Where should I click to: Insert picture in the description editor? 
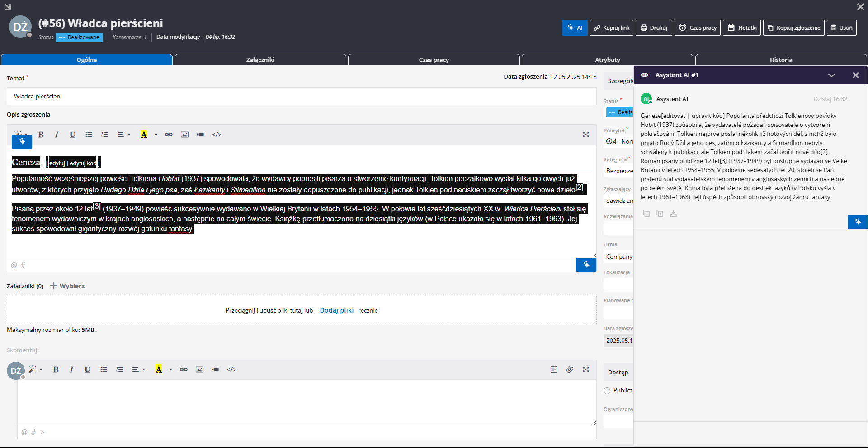click(184, 135)
